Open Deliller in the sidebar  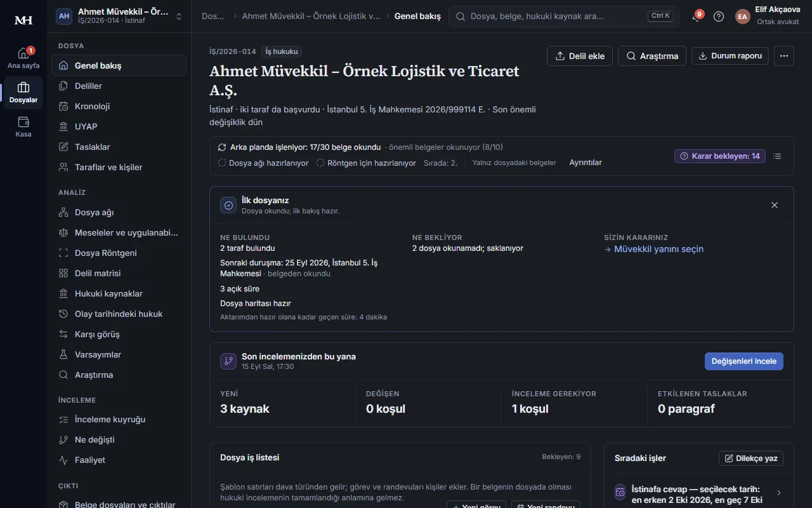pyautogui.click(x=119, y=86)
